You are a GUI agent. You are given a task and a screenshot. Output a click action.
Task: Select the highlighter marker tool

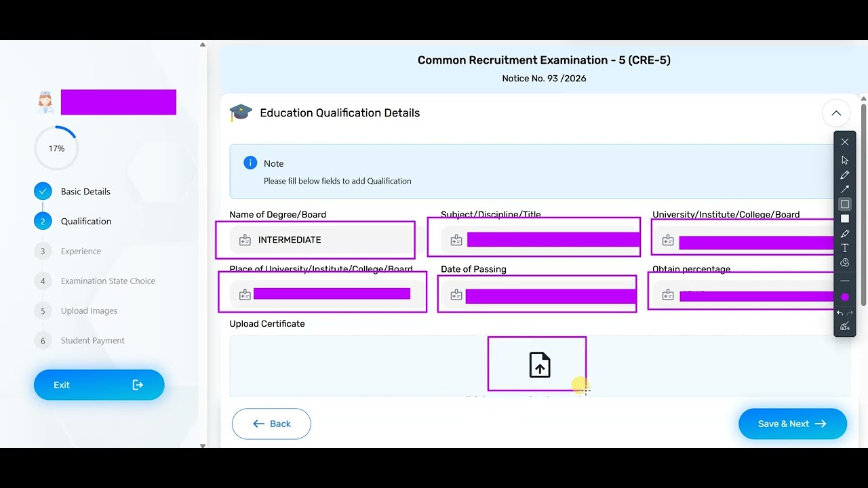(845, 234)
